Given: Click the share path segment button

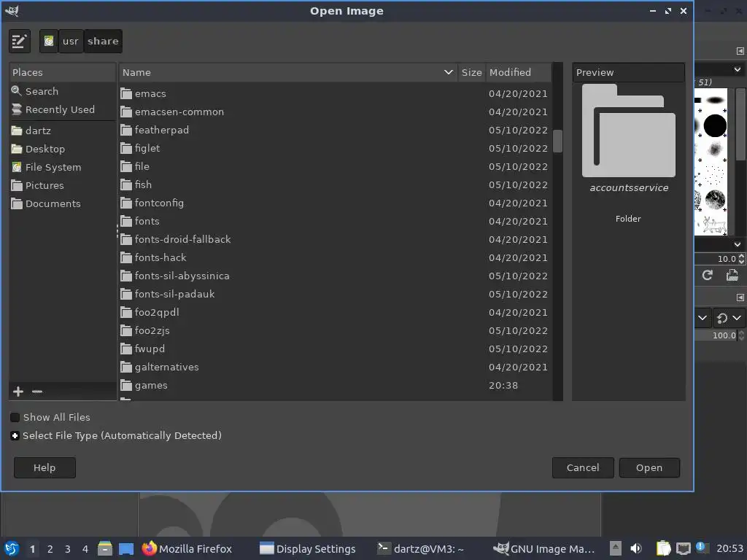Looking at the screenshot, I should click(x=103, y=42).
